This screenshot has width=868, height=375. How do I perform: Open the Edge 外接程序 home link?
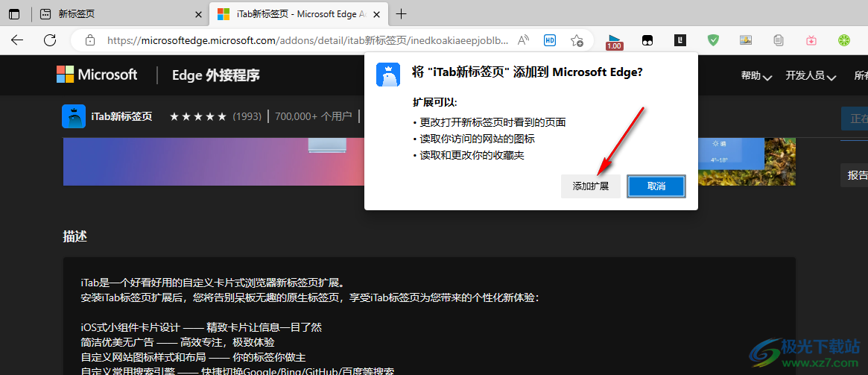tap(216, 75)
